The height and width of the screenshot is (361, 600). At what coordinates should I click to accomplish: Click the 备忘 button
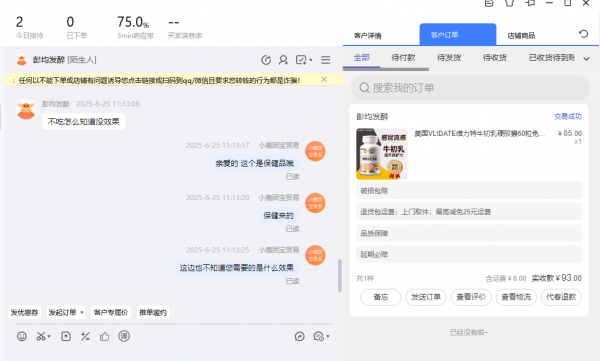(381, 297)
